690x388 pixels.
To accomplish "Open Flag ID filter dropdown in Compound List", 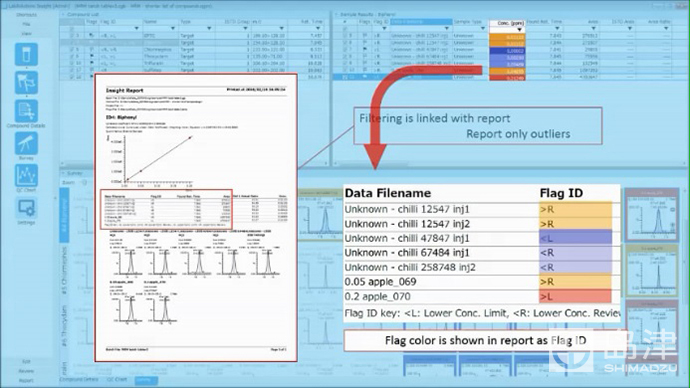I will 136,29.
